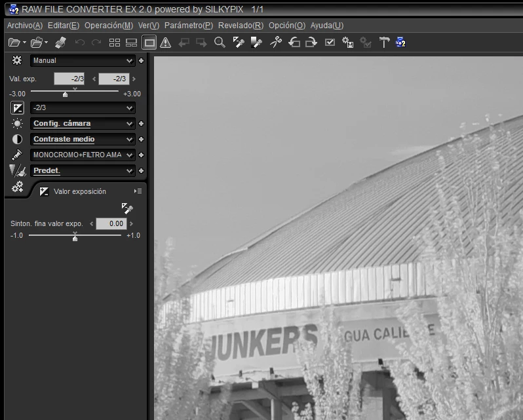523x420 pixels.
Task: Switch to combination view mode
Action: 132,43
